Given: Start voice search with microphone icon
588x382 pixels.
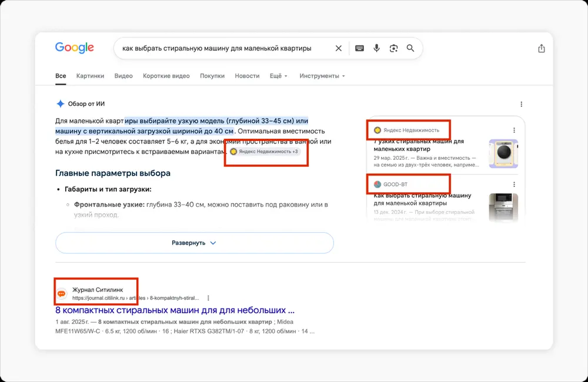Looking at the screenshot, I should [x=376, y=48].
